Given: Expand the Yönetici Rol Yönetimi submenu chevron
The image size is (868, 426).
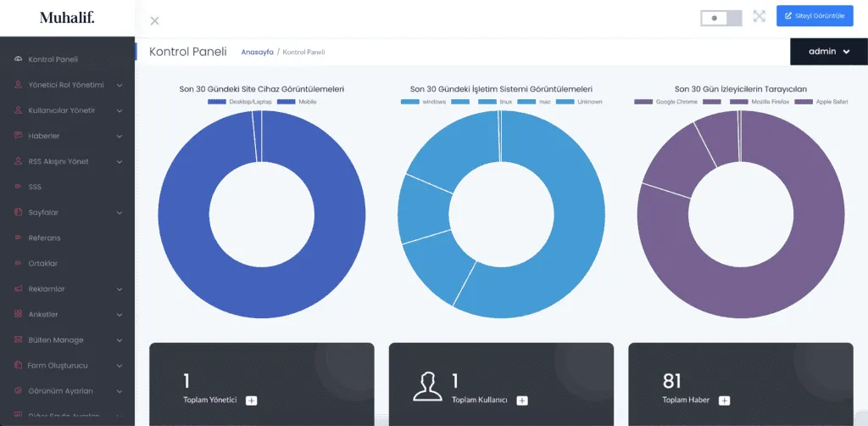Looking at the screenshot, I should [x=120, y=85].
